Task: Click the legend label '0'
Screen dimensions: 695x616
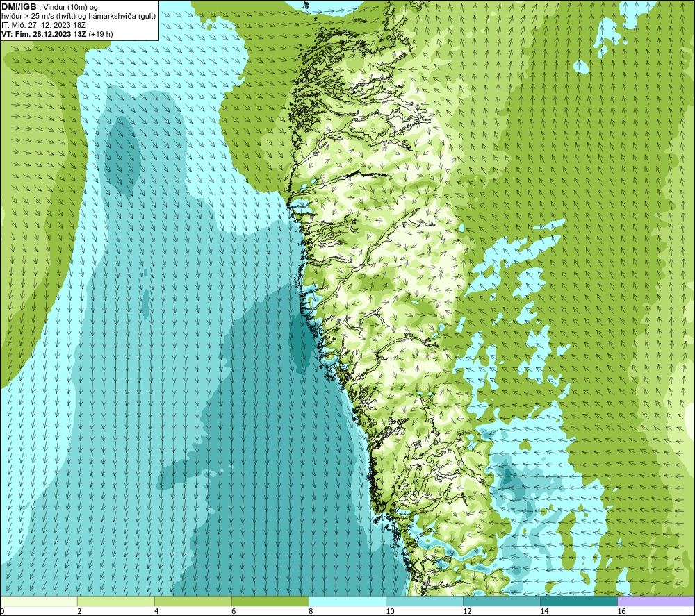Action: pos(2,612)
